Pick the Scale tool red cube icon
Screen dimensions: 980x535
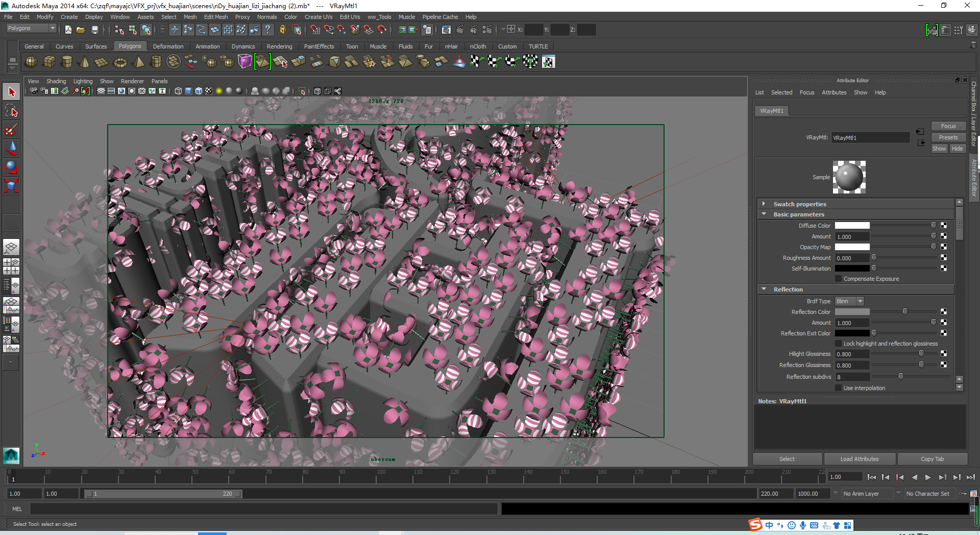11,185
